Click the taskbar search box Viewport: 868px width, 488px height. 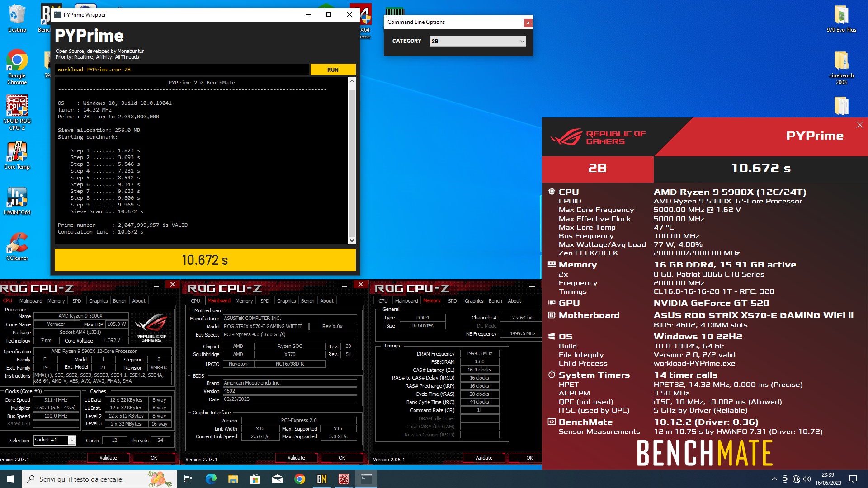tap(99, 479)
